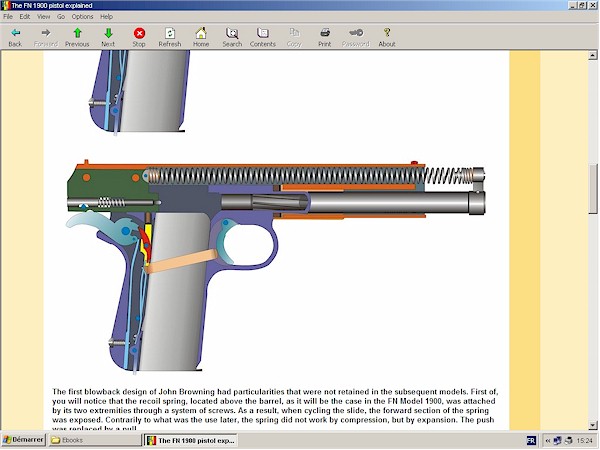Click the red Stop icon
This screenshot has height=450, width=600.
[x=139, y=33]
